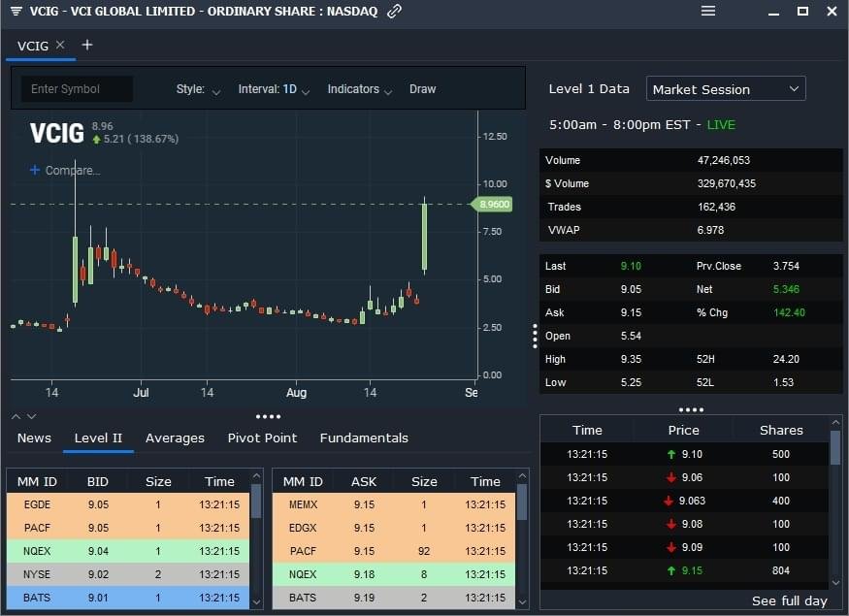The height and width of the screenshot is (616, 849).
Task: Expand lower panel with down chevron
Action: tap(31, 416)
